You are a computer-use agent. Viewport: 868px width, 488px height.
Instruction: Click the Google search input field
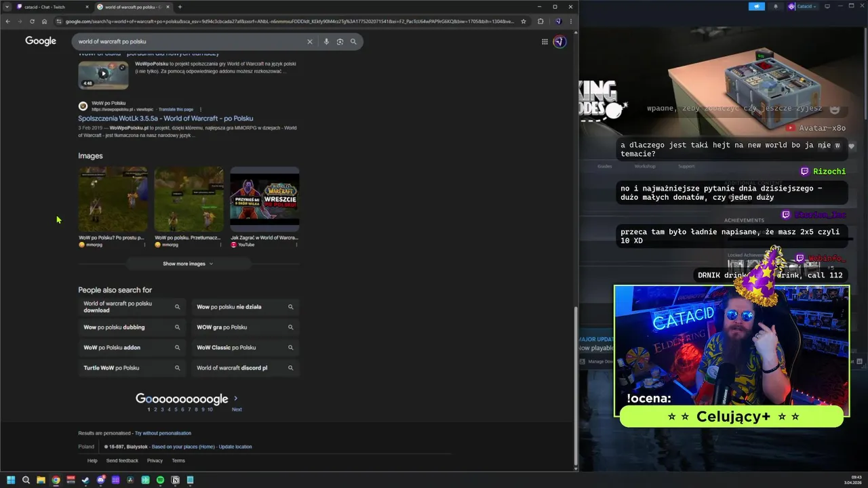(189, 41)
